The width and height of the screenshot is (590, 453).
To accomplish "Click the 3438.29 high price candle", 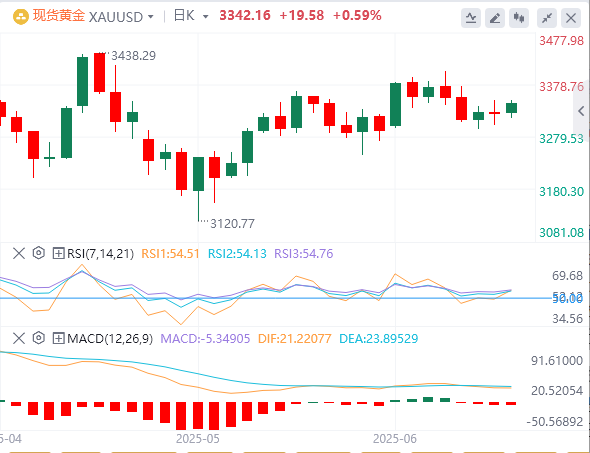I will tap(100, 73).
